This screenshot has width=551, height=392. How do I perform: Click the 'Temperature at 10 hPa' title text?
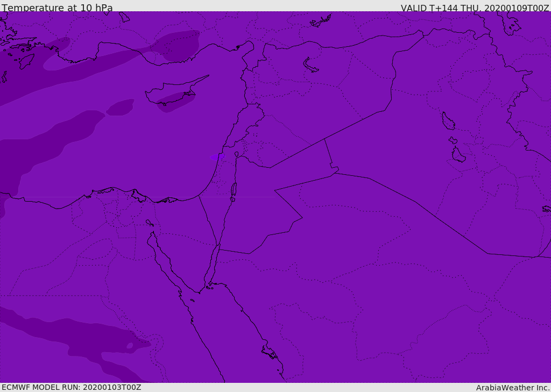[x=57, y=8]
